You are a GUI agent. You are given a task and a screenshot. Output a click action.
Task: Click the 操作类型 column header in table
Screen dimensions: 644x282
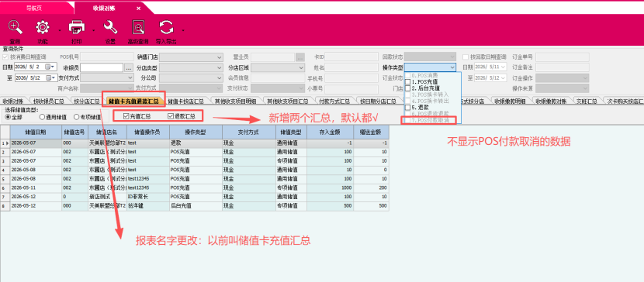tap(196, 132)
